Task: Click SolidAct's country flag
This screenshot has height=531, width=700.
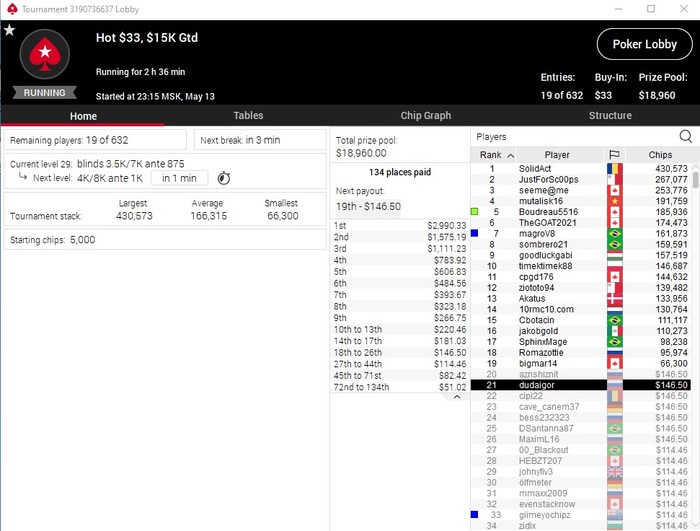Action: point(615,168)
